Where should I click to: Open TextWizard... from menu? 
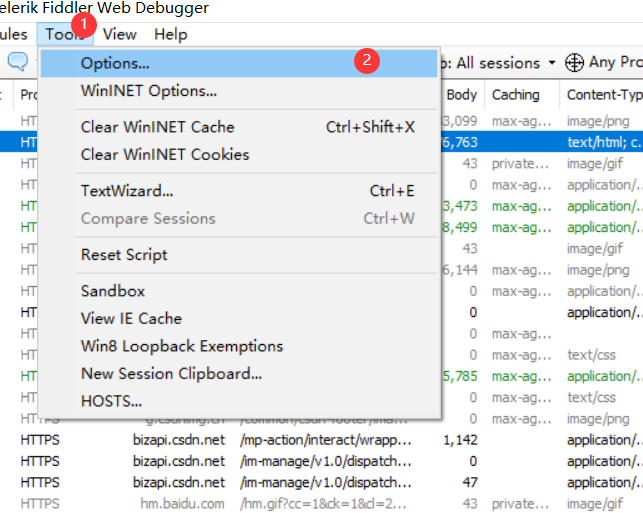239,191
